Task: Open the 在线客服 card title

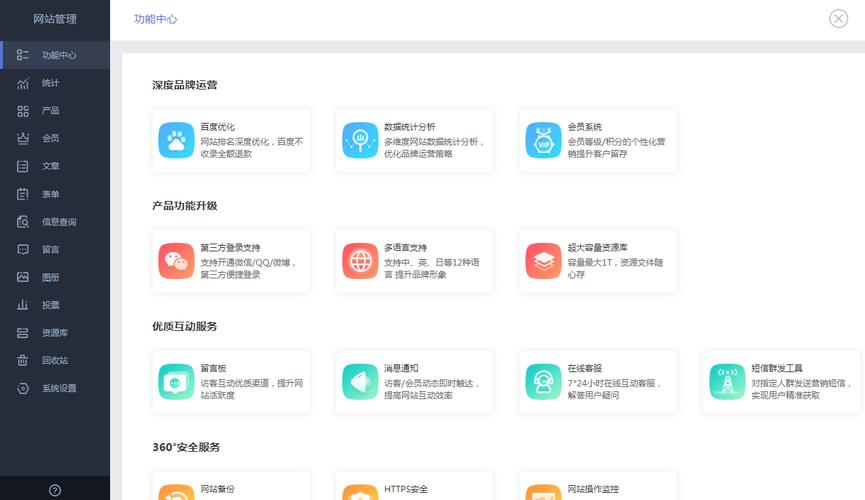Action: point(585,368)
